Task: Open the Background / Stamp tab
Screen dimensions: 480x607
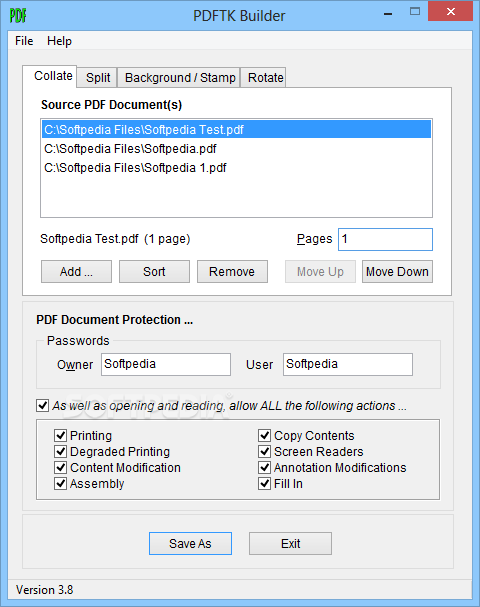Action: click(x=179, y=77)
